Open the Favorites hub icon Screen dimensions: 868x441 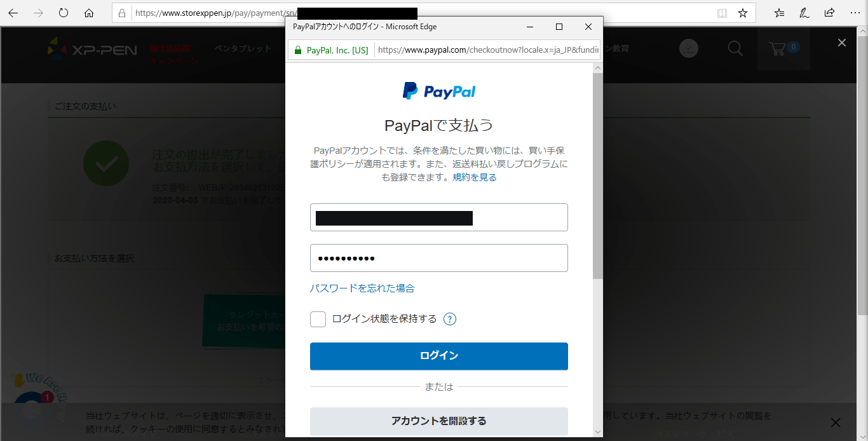tap(780, 13)
